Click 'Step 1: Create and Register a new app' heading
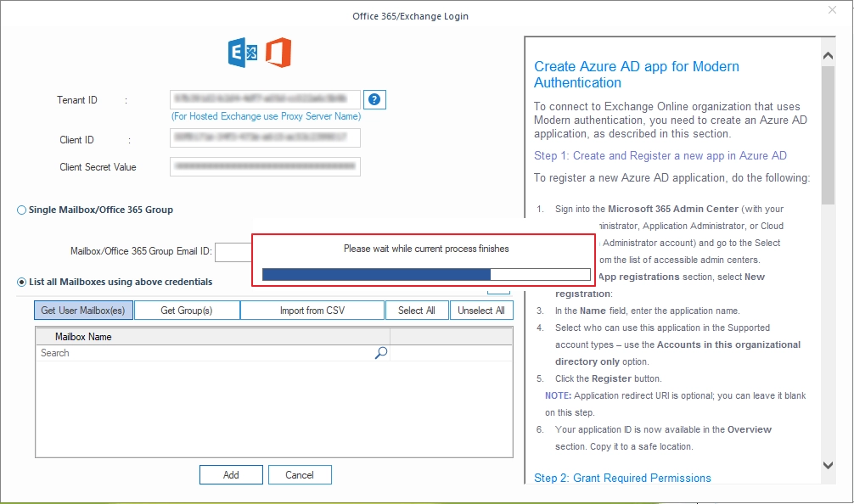 point(660,155)
